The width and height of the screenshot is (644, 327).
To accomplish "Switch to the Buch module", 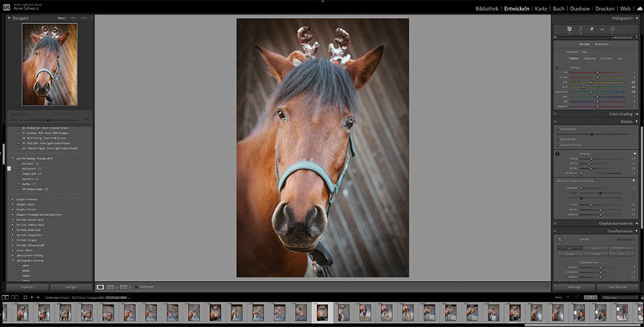I will pos(558,8).
